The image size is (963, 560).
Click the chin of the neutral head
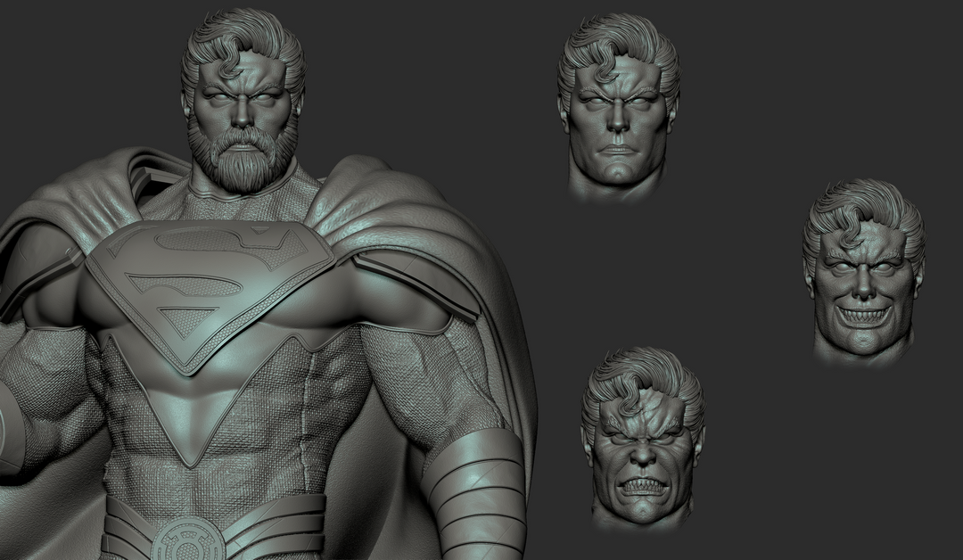pos(618,169)
